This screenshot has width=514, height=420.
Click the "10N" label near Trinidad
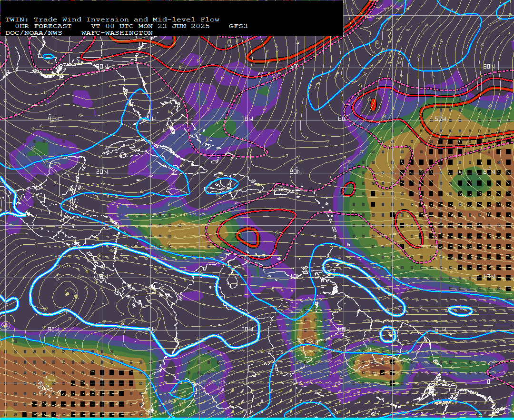point(296,276)
